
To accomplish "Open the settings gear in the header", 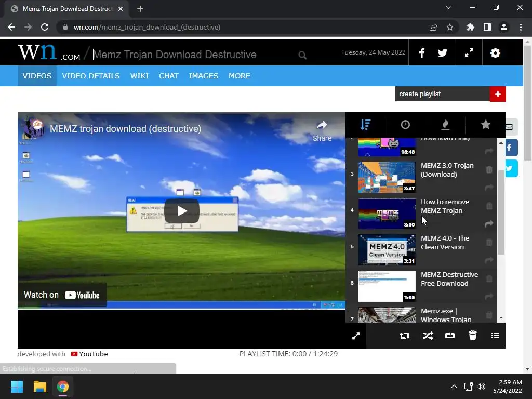I will click(x=495, y=53).
